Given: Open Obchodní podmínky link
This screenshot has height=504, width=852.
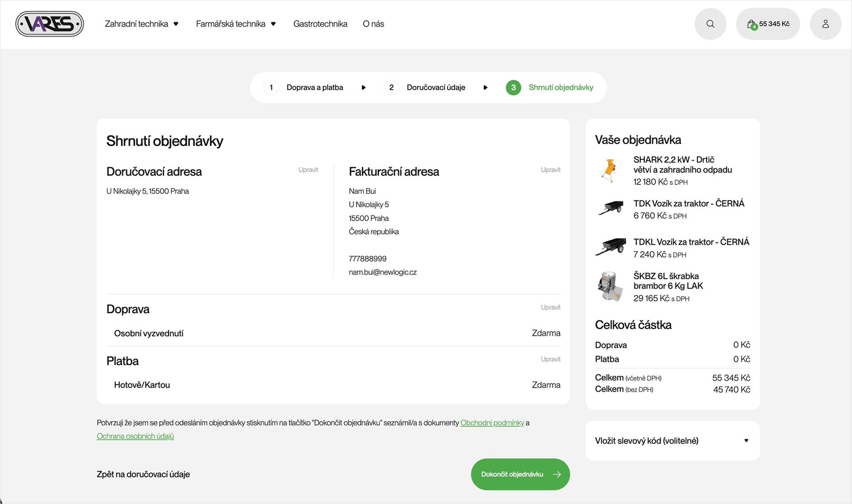Looking at the screenshot, I should coord(492,423).
